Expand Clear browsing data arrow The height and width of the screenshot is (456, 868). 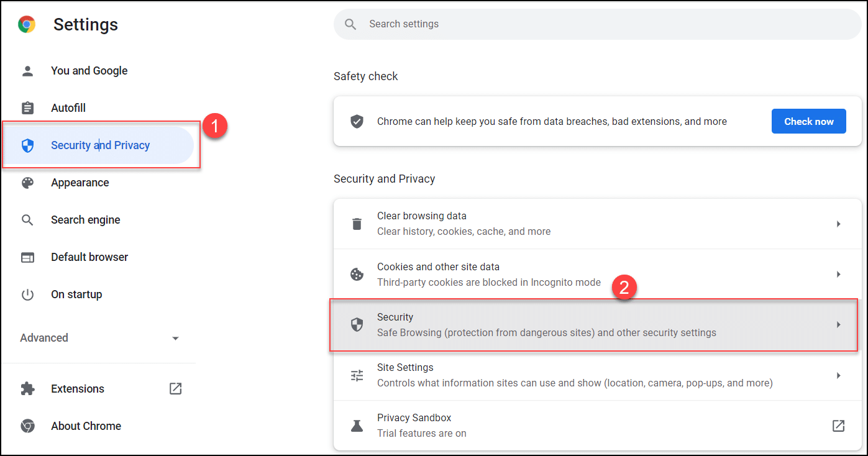(838, 224)
